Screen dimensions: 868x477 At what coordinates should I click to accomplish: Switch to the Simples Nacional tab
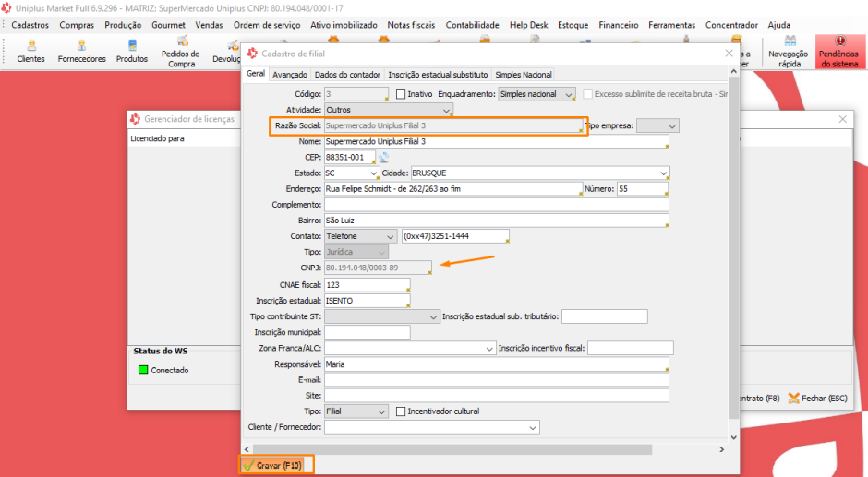(524, 75)
